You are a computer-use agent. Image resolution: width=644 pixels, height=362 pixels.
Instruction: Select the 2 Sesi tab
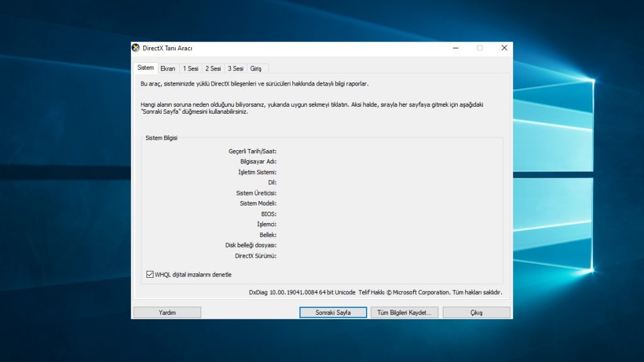[213, 68]
